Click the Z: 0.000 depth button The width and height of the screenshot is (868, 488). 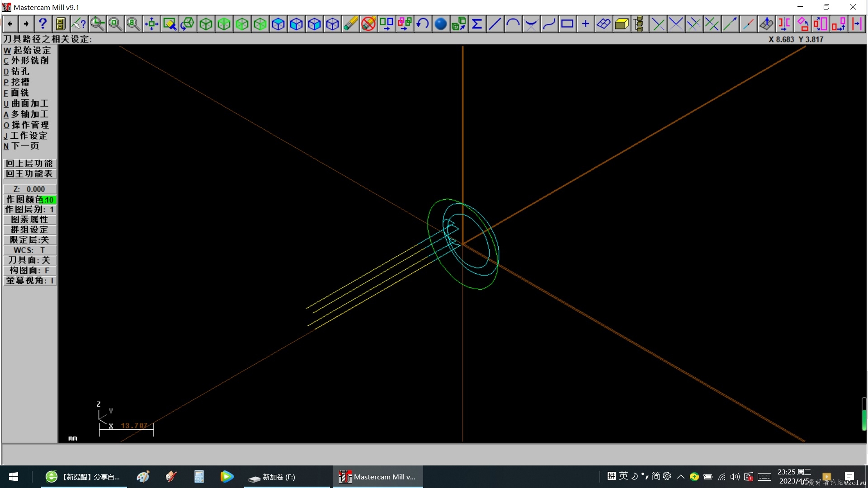coord(30,189)
